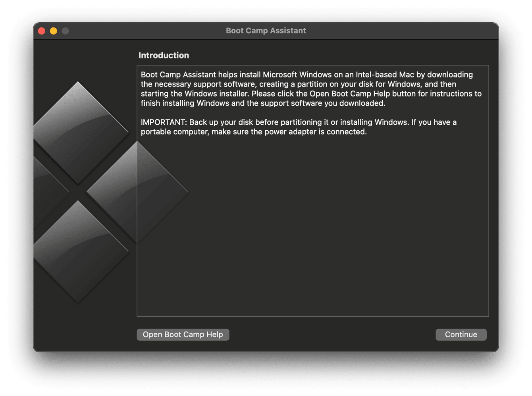Click the Continue button
The height and width of the screenshot is (396, 532).
tap(461, 334)
